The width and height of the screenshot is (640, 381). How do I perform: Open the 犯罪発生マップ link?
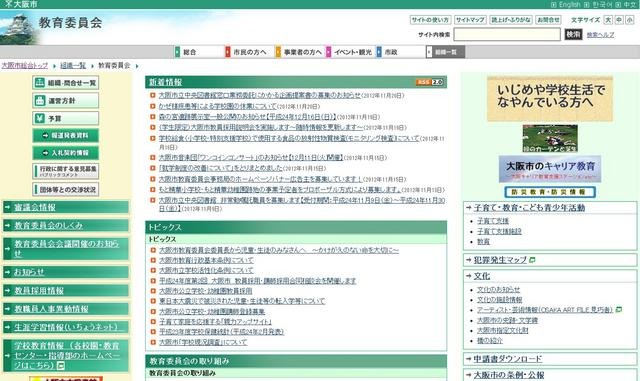tap(500, 260)
